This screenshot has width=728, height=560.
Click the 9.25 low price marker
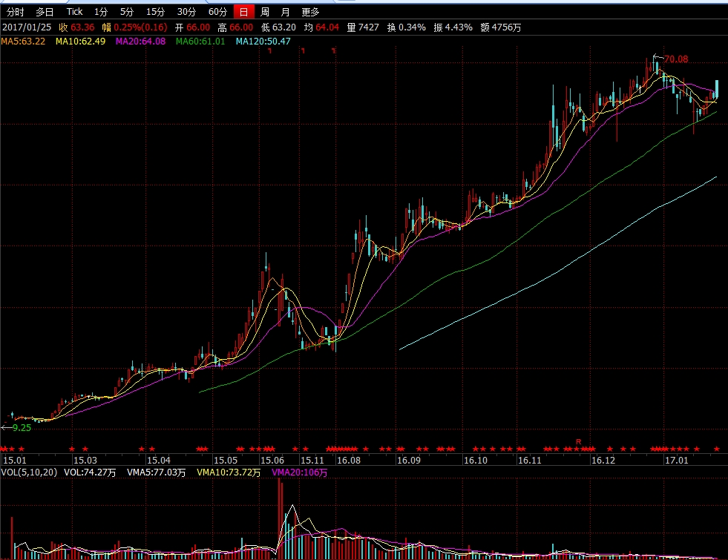(x=22, y=428)
